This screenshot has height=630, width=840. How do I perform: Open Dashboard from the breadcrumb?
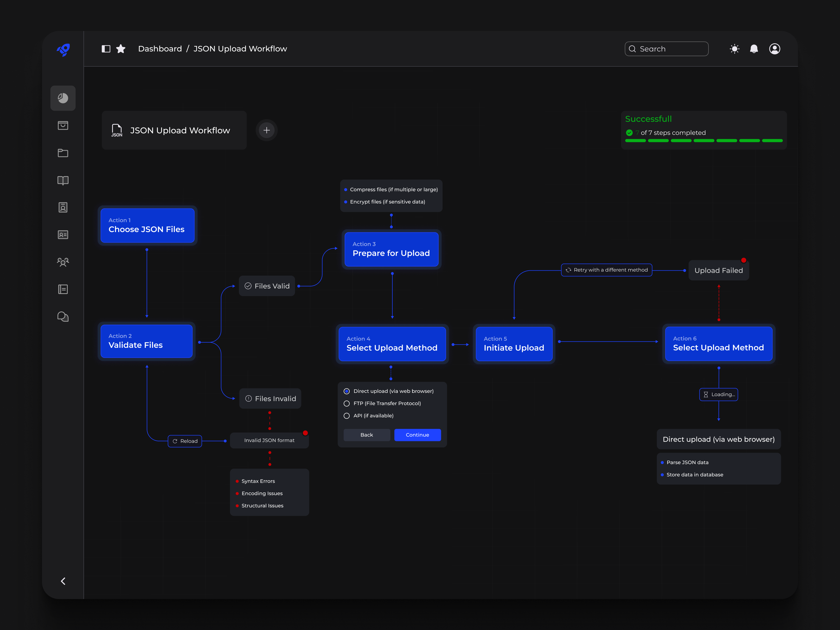(x=160, y=49)
